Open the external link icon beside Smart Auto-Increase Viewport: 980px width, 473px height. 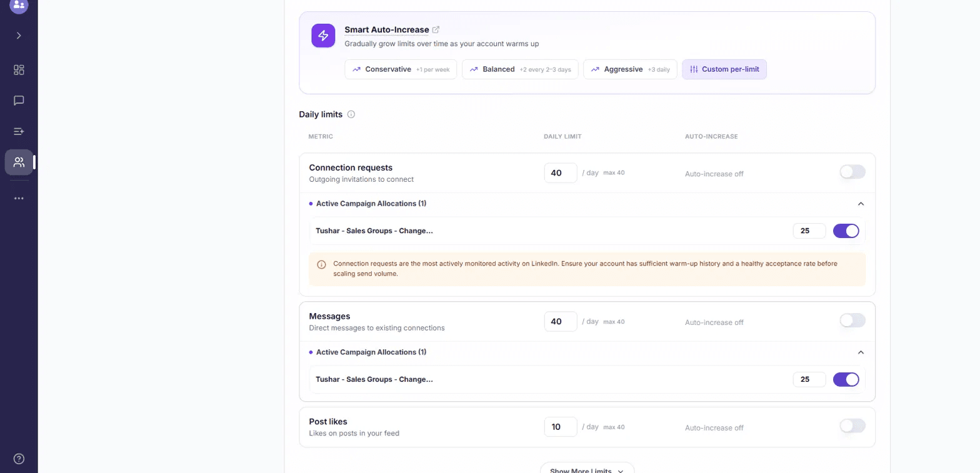[x=436, y=29]
